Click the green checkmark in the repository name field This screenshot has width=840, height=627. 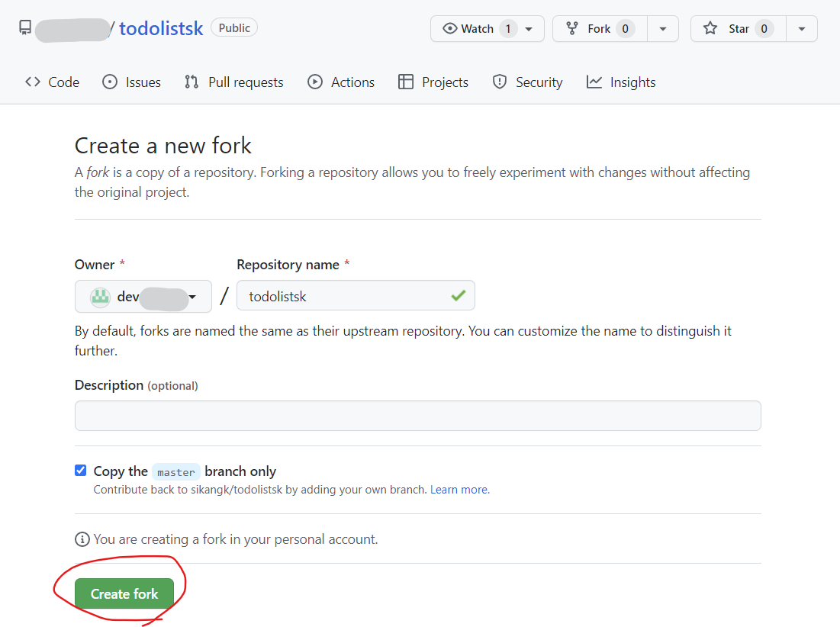tap(458, 295)
